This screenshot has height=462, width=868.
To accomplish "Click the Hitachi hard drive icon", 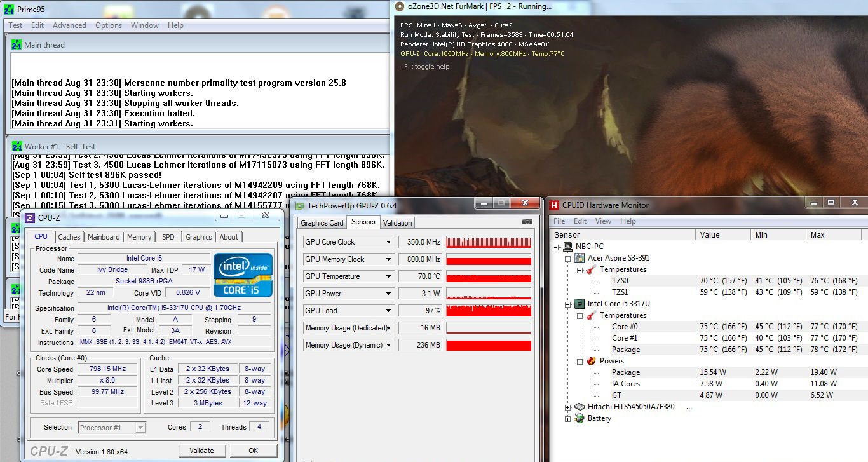I will point(580,407).
